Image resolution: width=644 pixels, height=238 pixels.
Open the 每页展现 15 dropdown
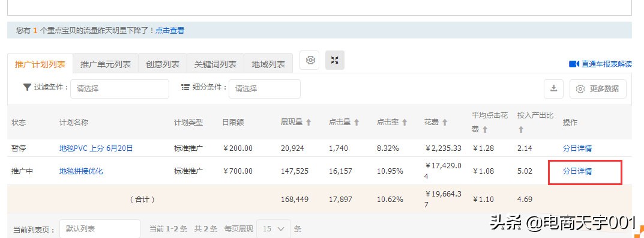pos(274,228)
